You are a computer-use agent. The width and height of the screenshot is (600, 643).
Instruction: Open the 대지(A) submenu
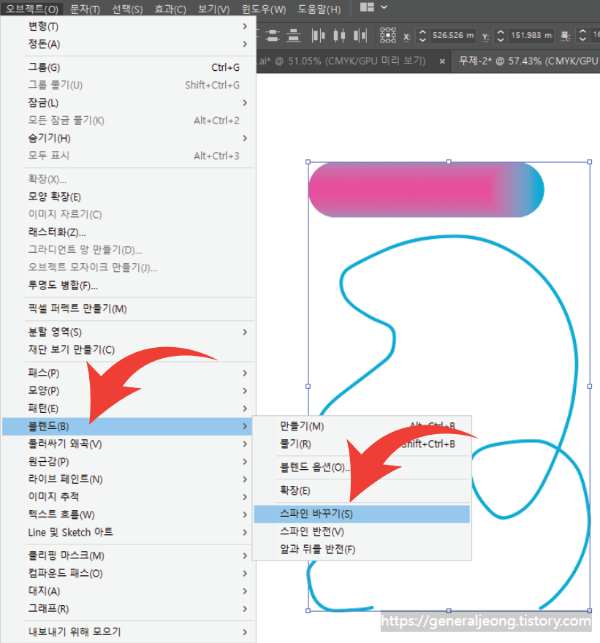point(129,591)
